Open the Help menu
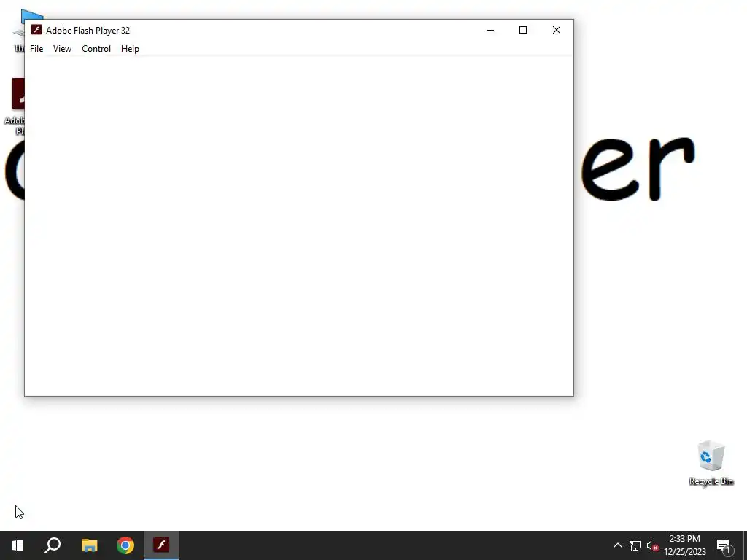This screenshot has height=560, width=747. [x=130, y=49]
